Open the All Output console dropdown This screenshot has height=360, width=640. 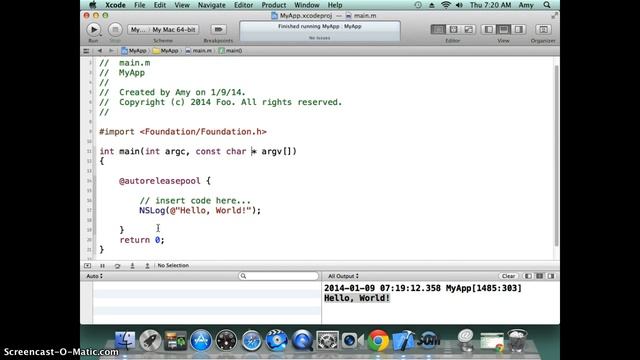(343, 276)
